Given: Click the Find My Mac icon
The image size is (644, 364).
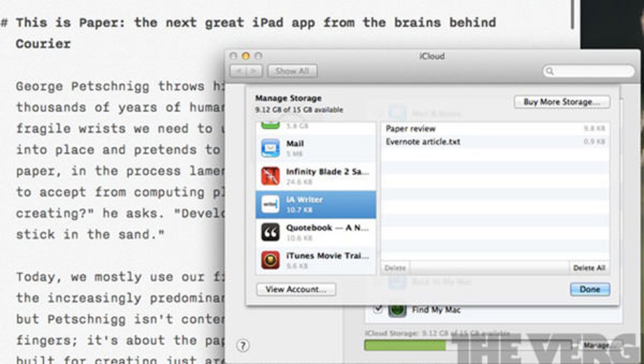Looking at the screenshot, I should 397,310.
